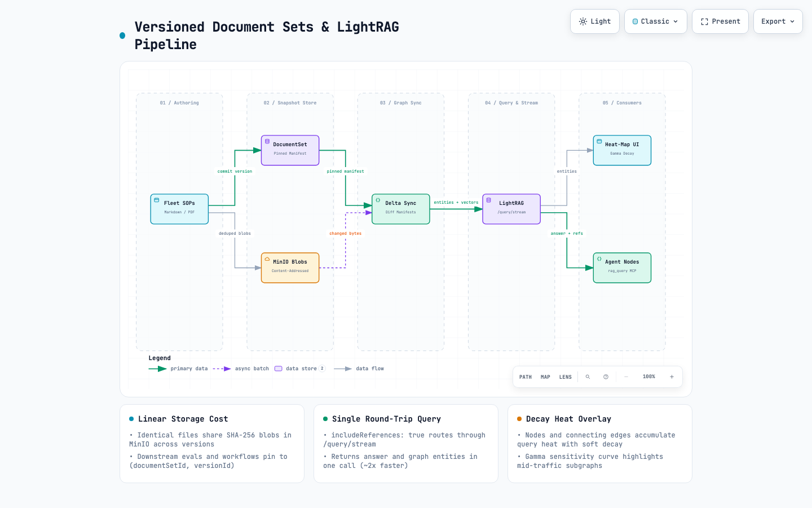Click the Single Round-Trip Query card title
Image resolution: width=812 pixels, height=508 pixels.
pyautogui.click(x=386, y=419)
